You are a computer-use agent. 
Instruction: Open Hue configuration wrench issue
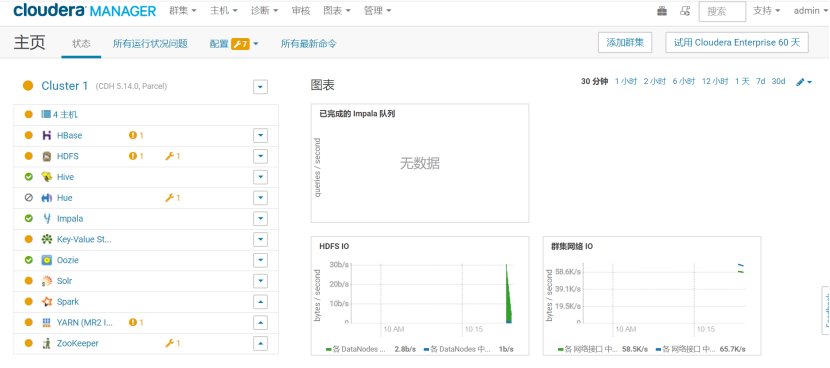[x=173, y=198]
